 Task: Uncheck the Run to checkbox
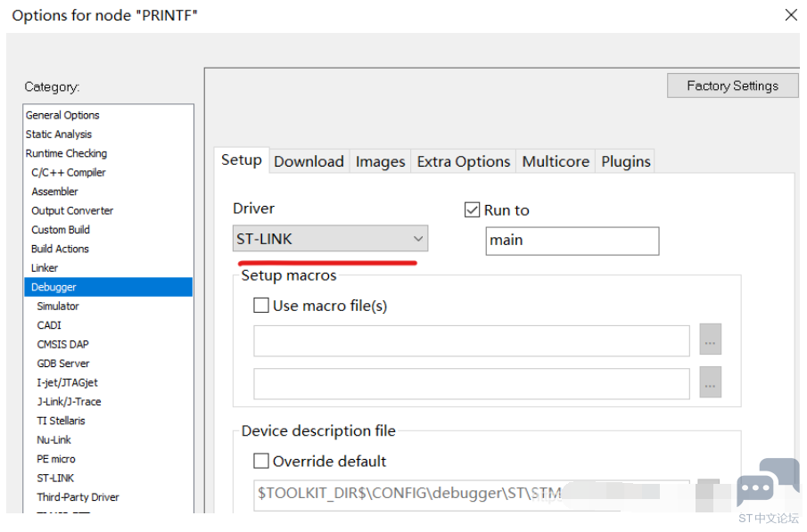[473, 210]
